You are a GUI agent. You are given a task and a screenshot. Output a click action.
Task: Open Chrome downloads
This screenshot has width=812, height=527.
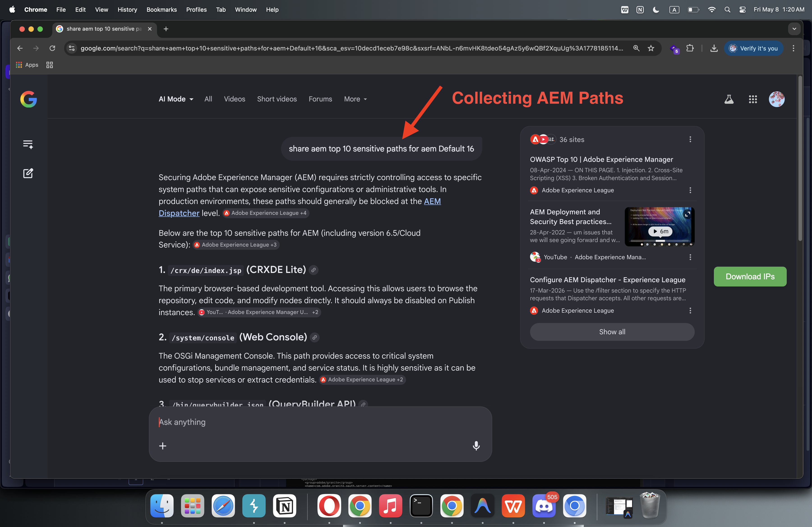coord(714,48)
